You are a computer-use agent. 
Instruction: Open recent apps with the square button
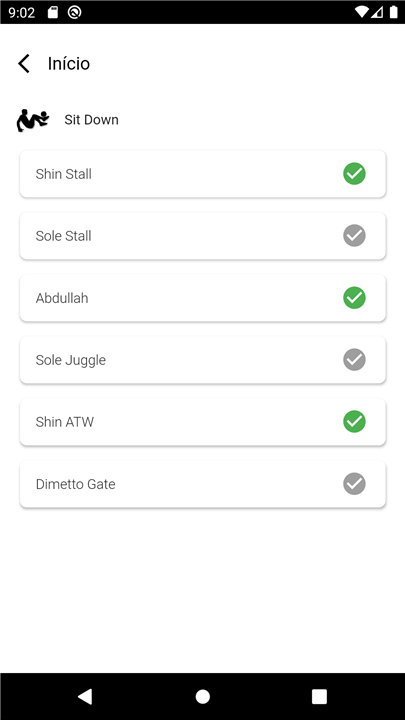coord(319,697)
